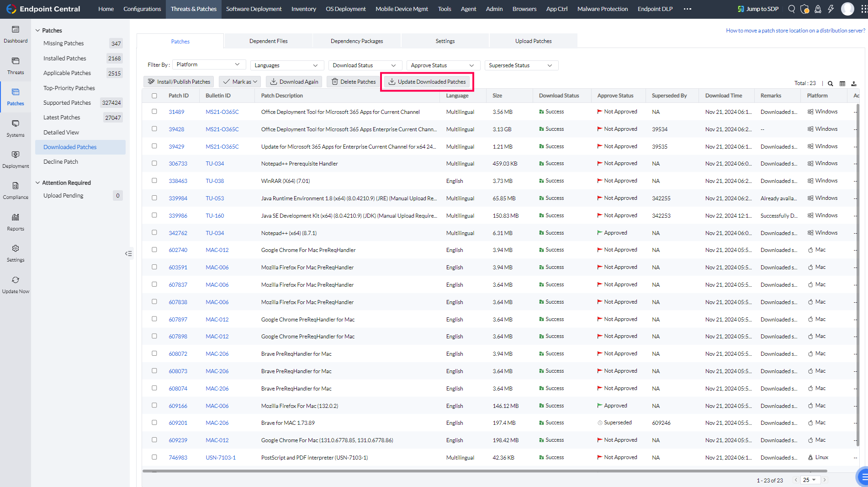This screenshot has height=487, width=868.
Task: Go to previous page arrow in pagination
Action: click(796, 480)
